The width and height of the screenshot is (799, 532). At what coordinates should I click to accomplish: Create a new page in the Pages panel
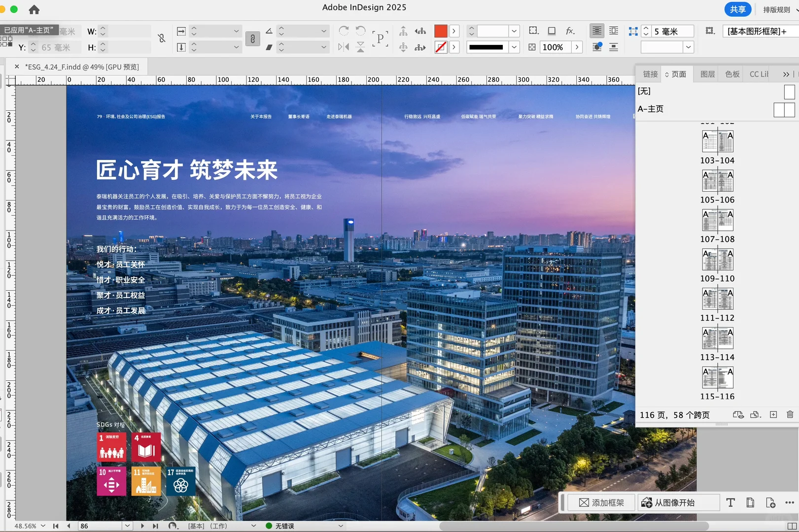[772, 414]
